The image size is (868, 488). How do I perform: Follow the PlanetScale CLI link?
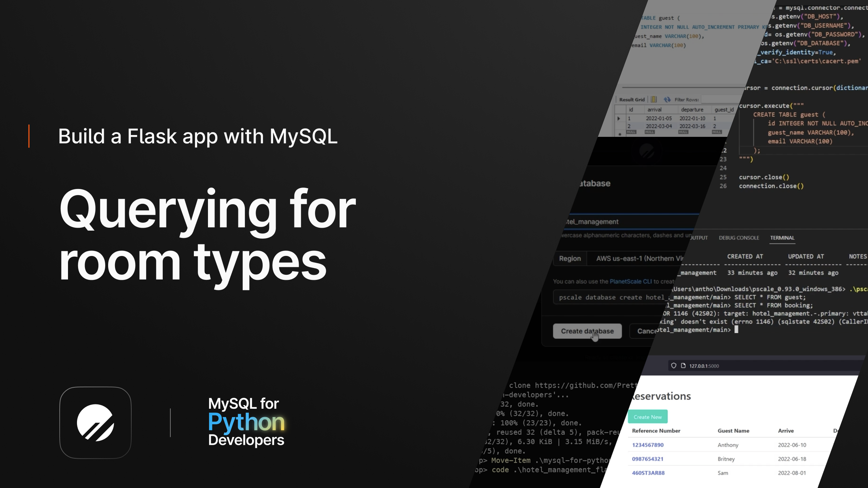630,281
